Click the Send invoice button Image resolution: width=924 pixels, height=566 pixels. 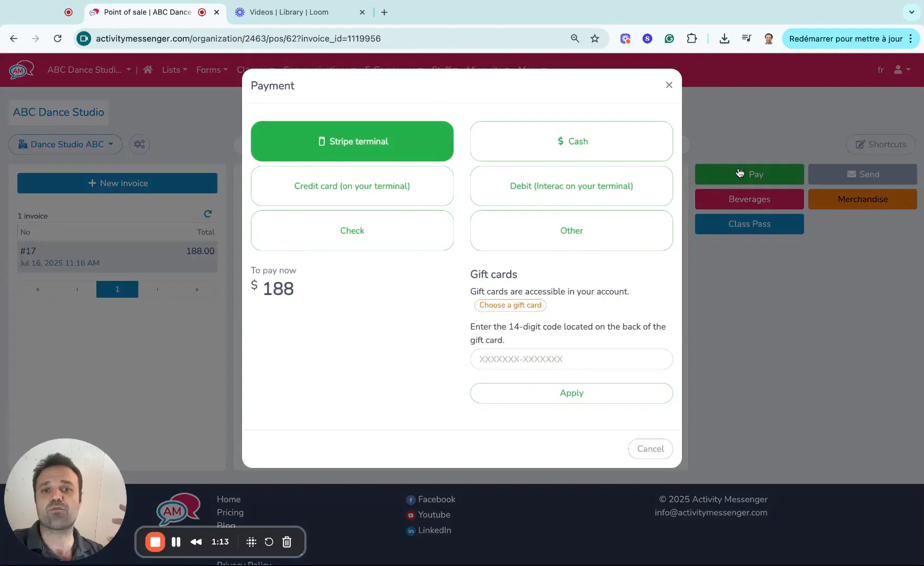click(x=862, y=174)
